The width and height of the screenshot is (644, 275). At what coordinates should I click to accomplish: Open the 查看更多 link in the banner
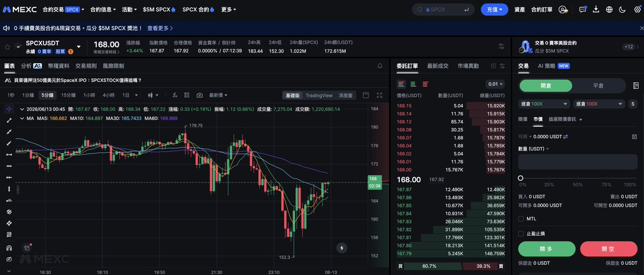pos(160,28)
